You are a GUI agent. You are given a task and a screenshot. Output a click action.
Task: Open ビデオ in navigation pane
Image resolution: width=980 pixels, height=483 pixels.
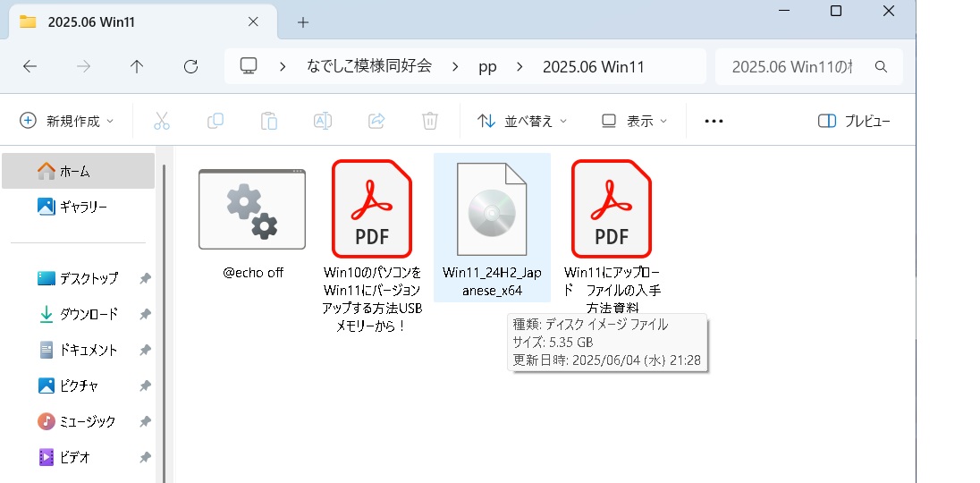click(x=78, y=457)
